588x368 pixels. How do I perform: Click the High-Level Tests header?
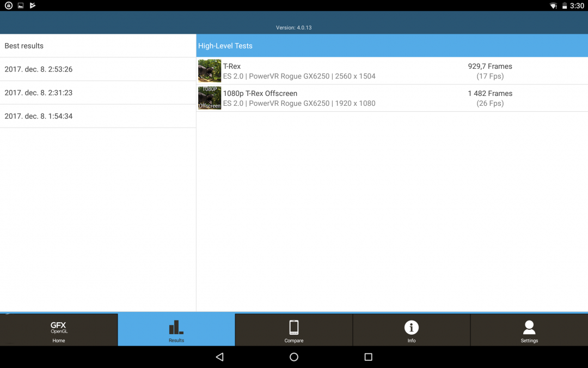392,46
